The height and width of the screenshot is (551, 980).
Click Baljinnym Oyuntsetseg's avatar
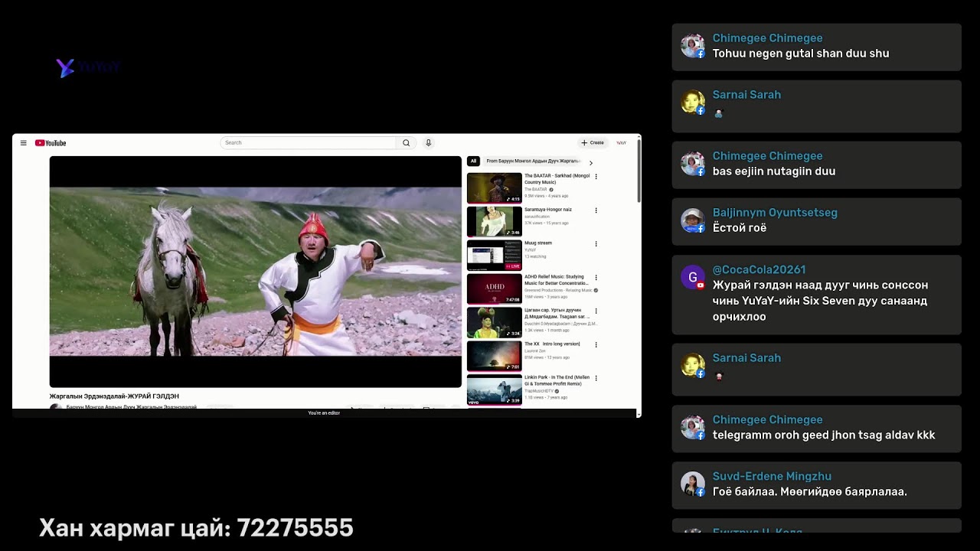pos(693,220)
